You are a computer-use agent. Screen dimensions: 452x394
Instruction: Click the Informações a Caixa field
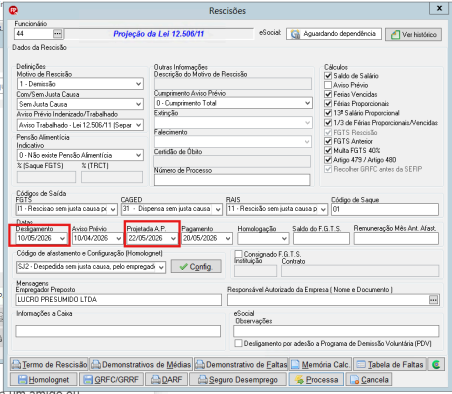click(x=118, y=331)
